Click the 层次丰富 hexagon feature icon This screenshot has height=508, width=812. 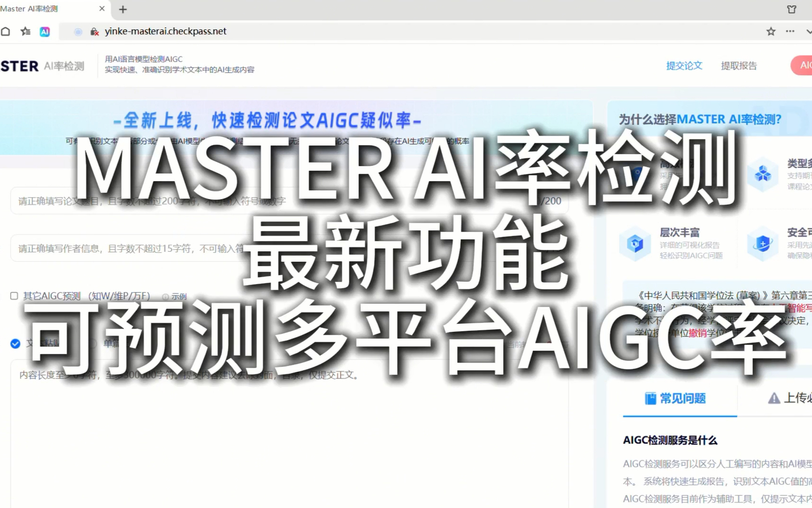click(x=635, y=244)
